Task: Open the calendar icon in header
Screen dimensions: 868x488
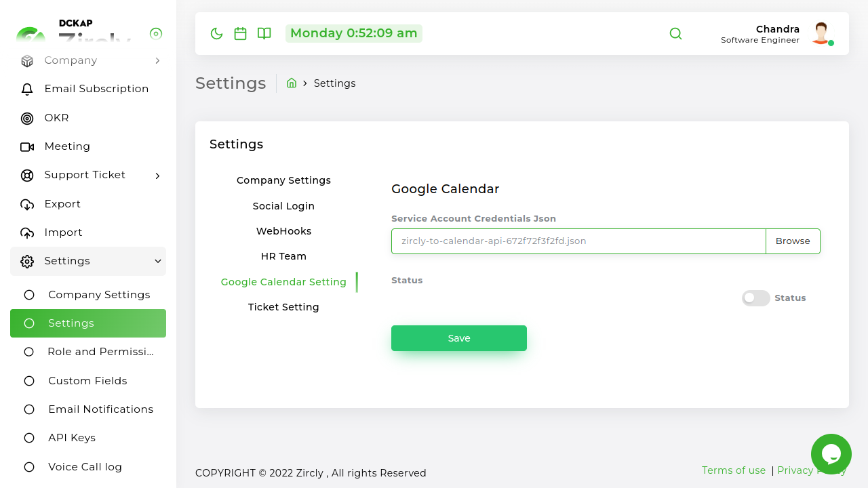Action: point(240,33)
